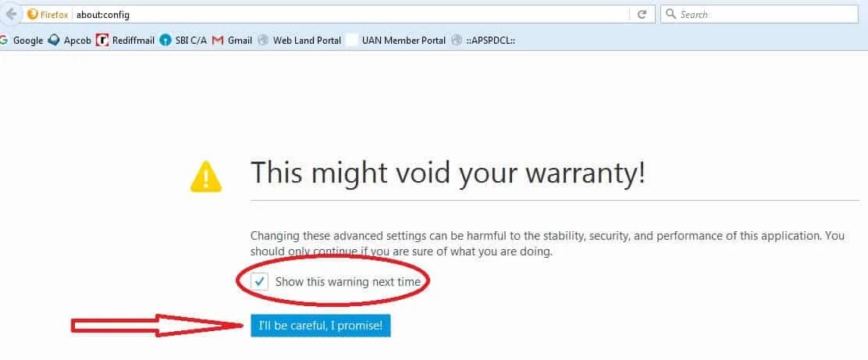Open the UAN Member Portal bookmark
This screenshot has width=868, height=360.
[397, 41]
